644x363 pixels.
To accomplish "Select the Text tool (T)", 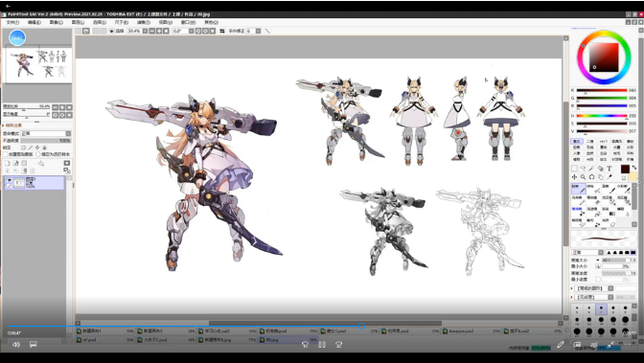I will tap(609, 169).
